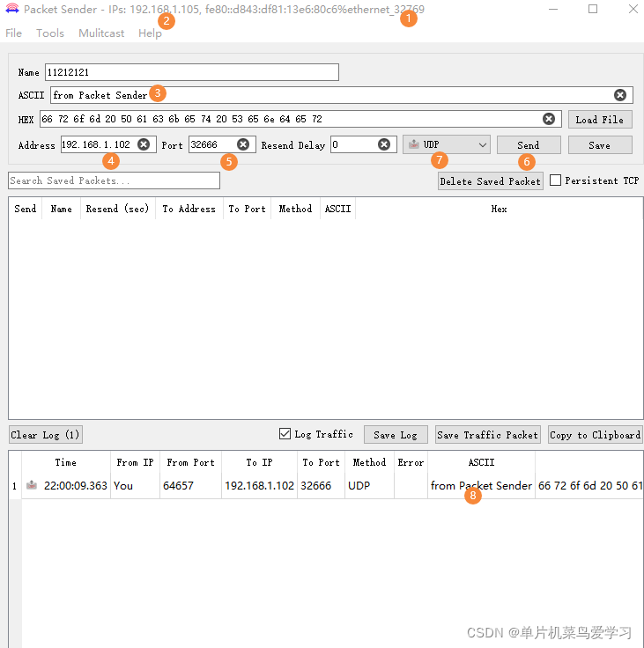
Task: Click the Resend (sec) column header
Action: click(x=118, y=209)
